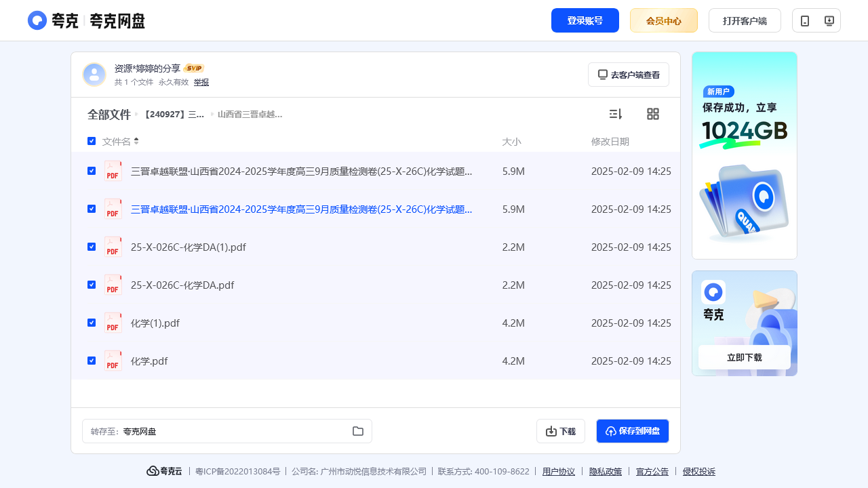Click 立即下载 in the Quark ad
868x488 pixels.
[745, 357]
